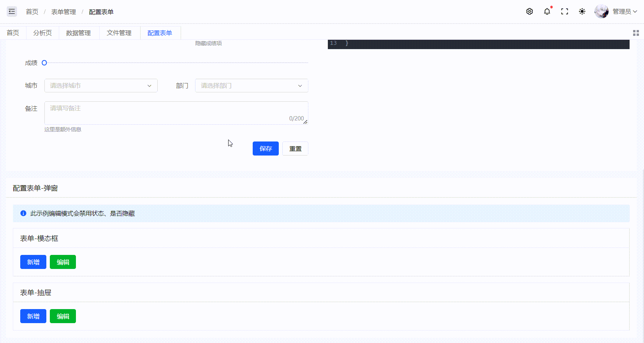The width and height of the screenshot is (644, 343).
Task: Collapse the sidebar menu icon
Action: pos(12,12)
